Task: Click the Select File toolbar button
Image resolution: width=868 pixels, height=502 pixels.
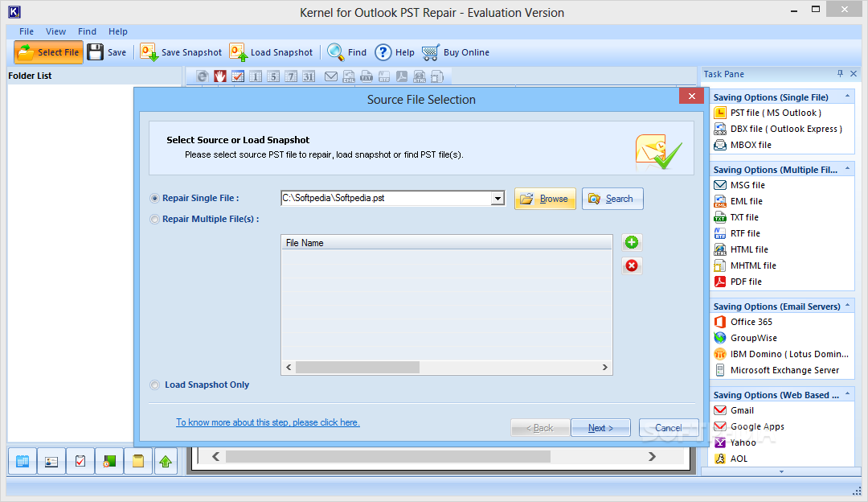Action: point(49,52)
